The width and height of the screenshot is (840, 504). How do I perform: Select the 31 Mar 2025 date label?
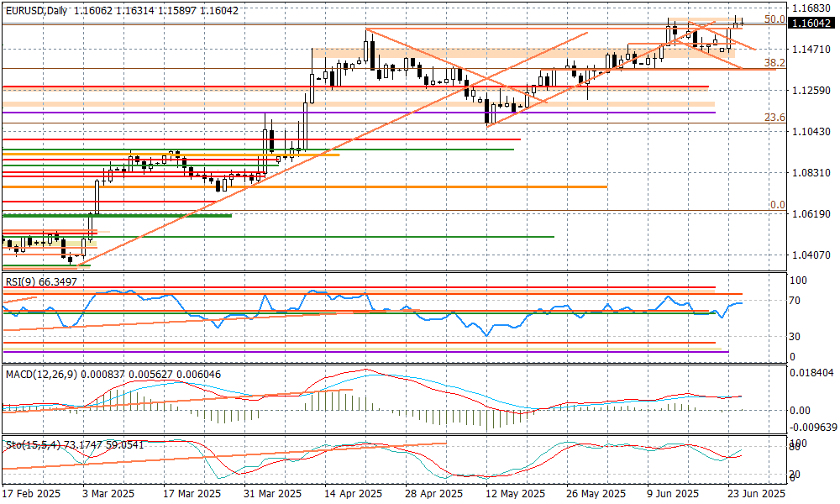tap(271, 493)
